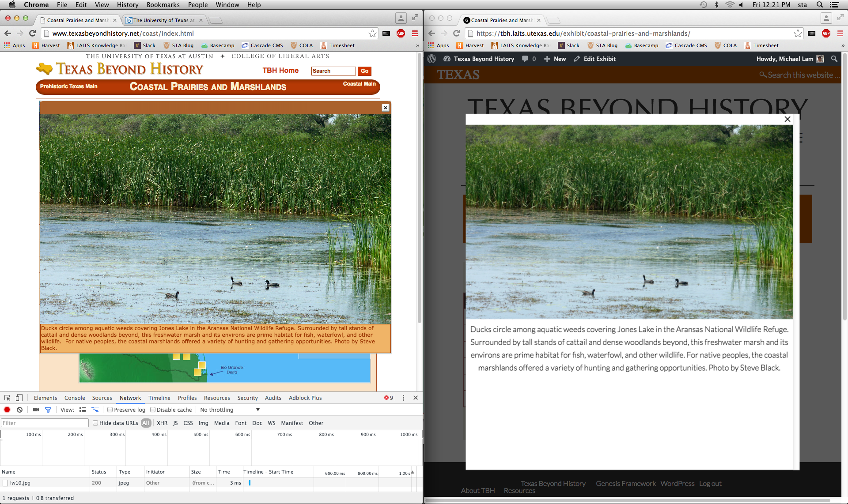This screenshot has width=848, height=504.
Task: Open the Timesheet bookmark in left window
Action: (x=337, y=45)
